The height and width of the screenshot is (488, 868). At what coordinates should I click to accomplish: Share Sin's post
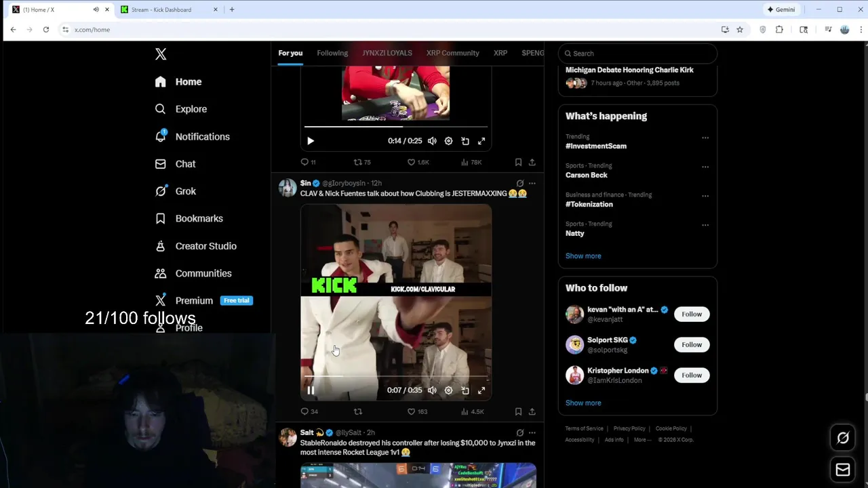tap(532, 411)
